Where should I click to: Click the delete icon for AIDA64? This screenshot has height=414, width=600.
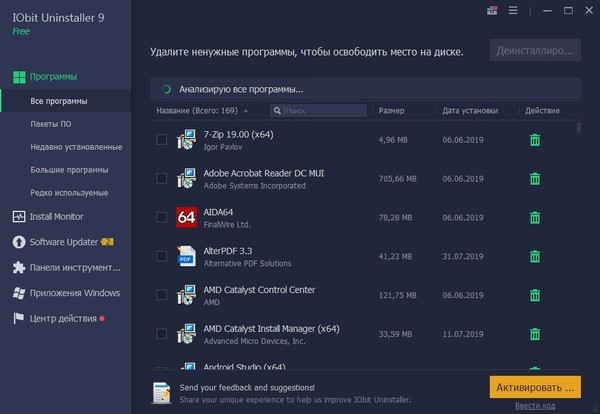pos(535,217)
